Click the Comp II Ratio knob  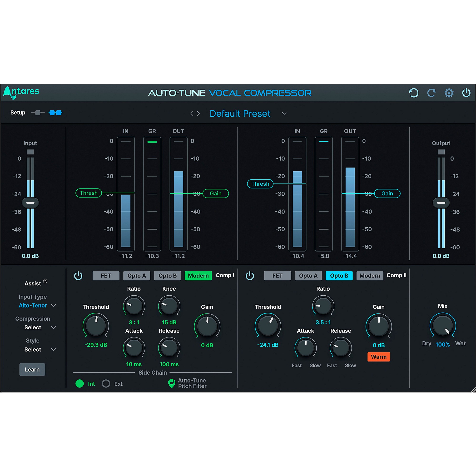[x=323, y=306]
